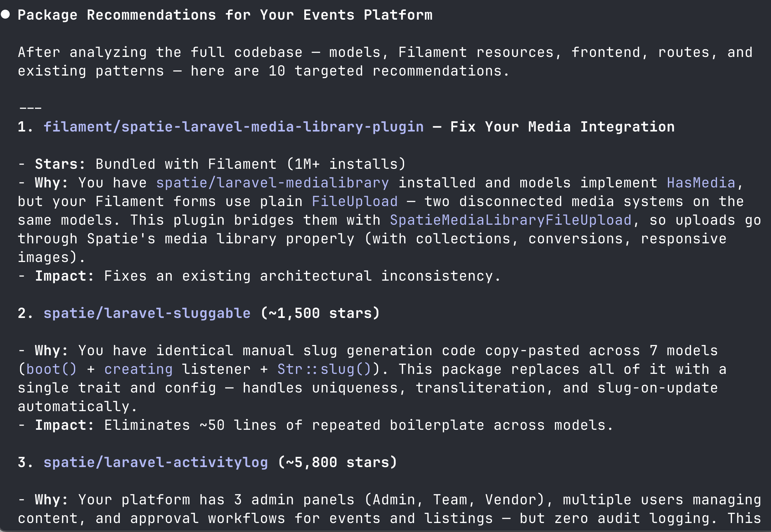Click the Impact label about boilerplate lines
771x532 pixels.
click(64, 425)
